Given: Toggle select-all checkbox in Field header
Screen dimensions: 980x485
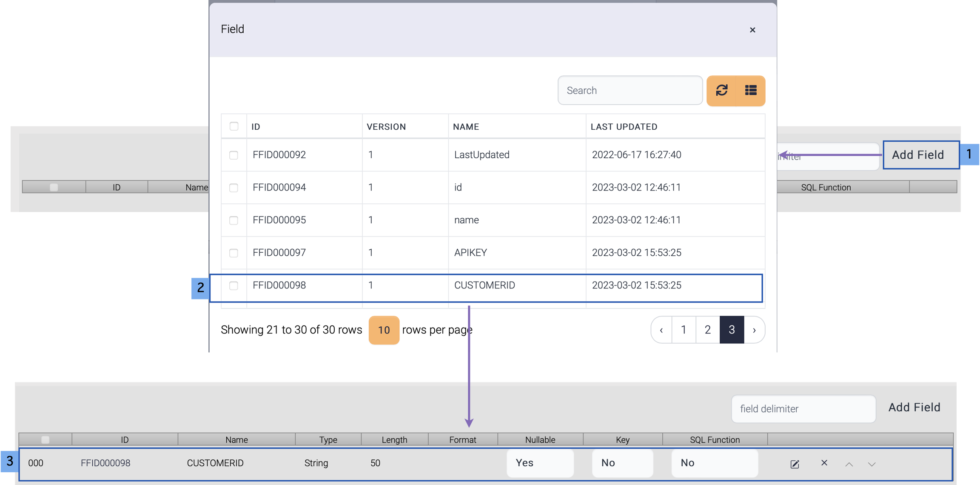Looking at the screenshot, I should point(234,126).
